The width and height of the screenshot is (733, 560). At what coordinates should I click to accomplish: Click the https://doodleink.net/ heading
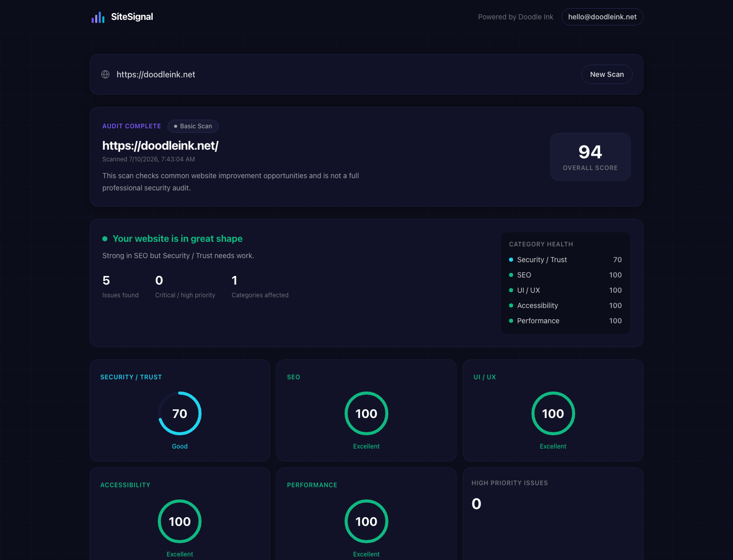click(x=160, y=146)
